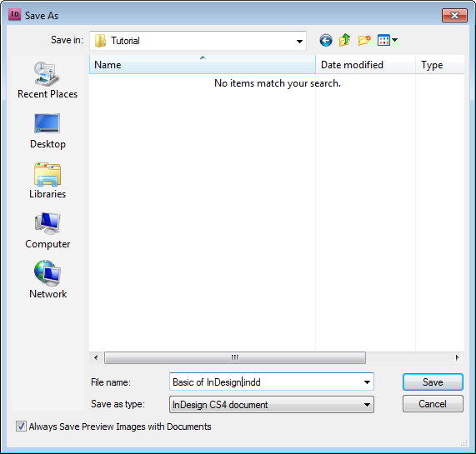Select Desktop in the places bar
The image size is (476, 454).
48,131
